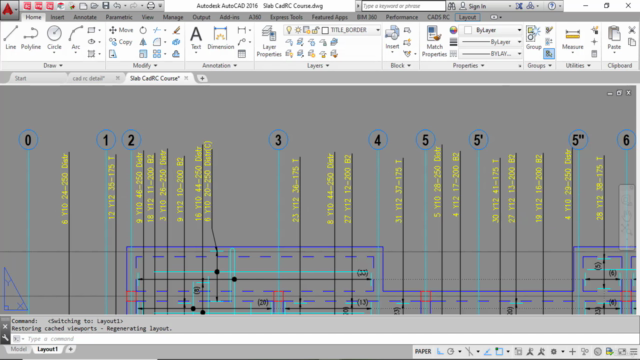Click Sign In button
Viewport: 640px width, 360px height.
tap(473, 6)
